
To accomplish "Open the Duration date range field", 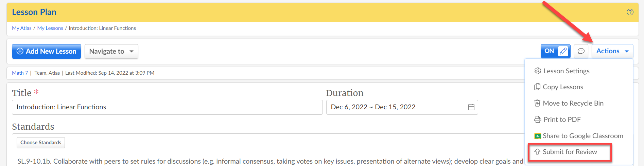I will (x=402, y=107).
